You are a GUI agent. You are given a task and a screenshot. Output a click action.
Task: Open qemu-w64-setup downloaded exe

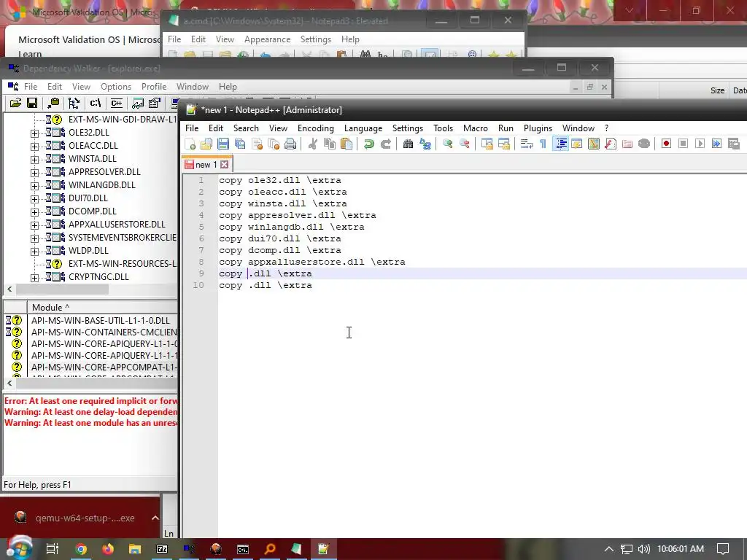75,518
